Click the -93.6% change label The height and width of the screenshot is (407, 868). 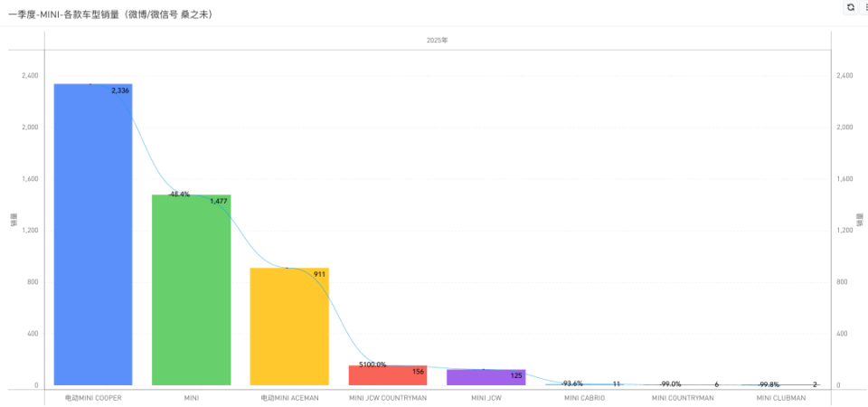pyautogui.click(x=571, y=383)
